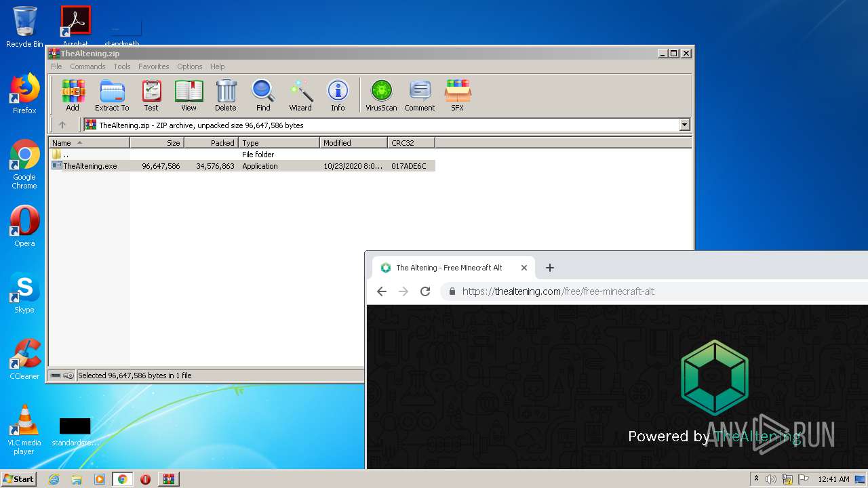
Task: Open the Tools menu
Action: pyautogui.click(x=122, y=66)
